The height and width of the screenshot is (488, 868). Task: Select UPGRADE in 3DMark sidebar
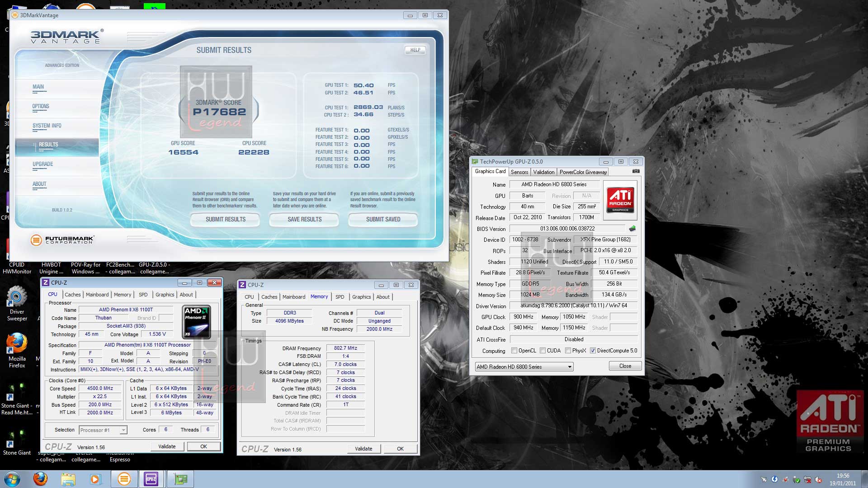(x=43, y=164)
